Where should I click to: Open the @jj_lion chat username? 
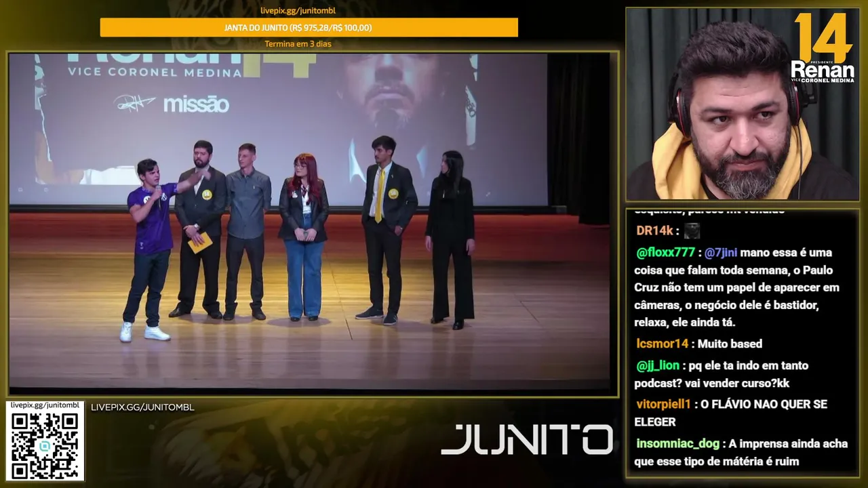click(x=658, y=366)
